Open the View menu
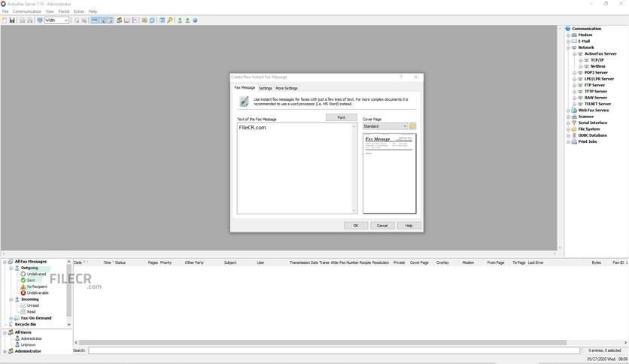The width and height of the screenshot is (629, 364). tap(50, 11)
